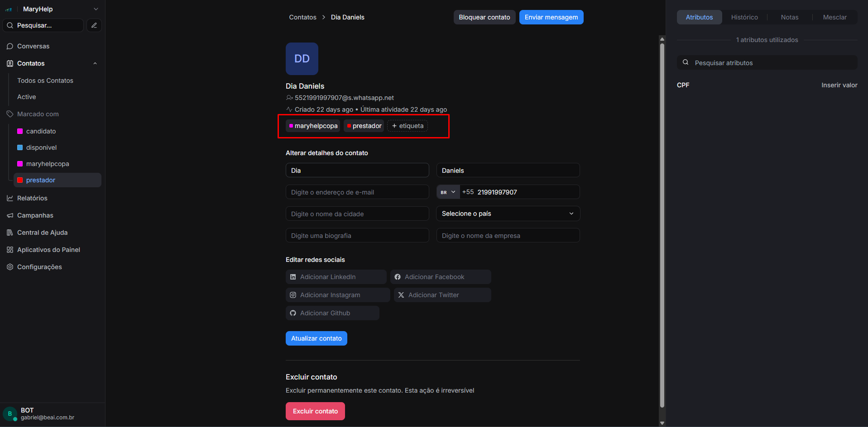Open Configurações gear icon

[10, 267]
